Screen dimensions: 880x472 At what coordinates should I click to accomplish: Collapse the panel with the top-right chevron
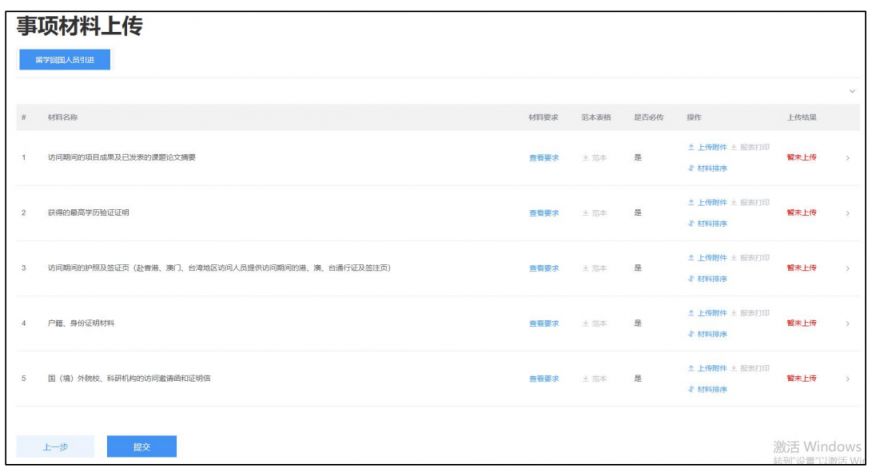tap(852, 91)
